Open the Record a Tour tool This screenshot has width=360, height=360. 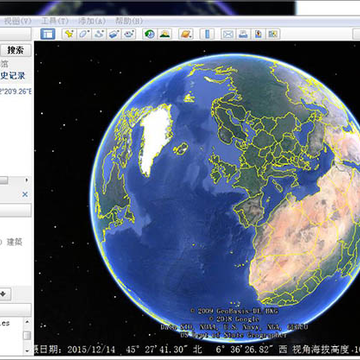(x=129, y=34)
